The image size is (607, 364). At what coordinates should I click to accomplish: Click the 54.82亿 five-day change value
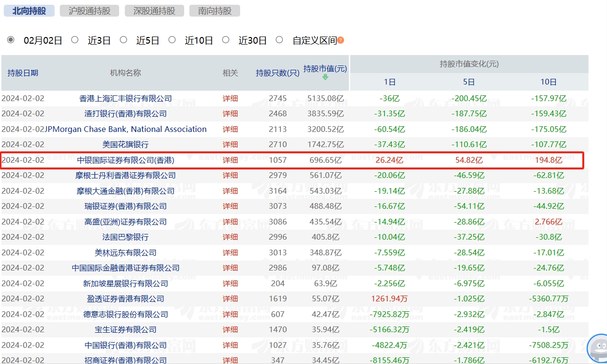pos(469,160)
